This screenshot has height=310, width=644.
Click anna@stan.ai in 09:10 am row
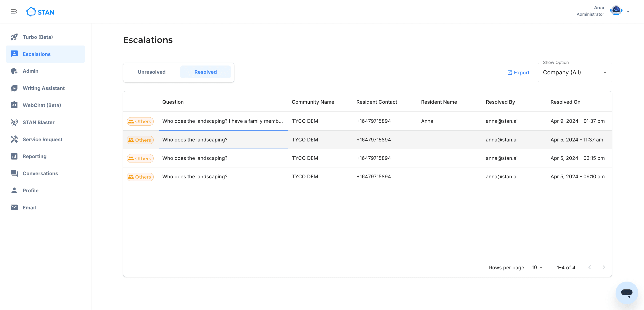pyautogui.click(x=501, y=177)
